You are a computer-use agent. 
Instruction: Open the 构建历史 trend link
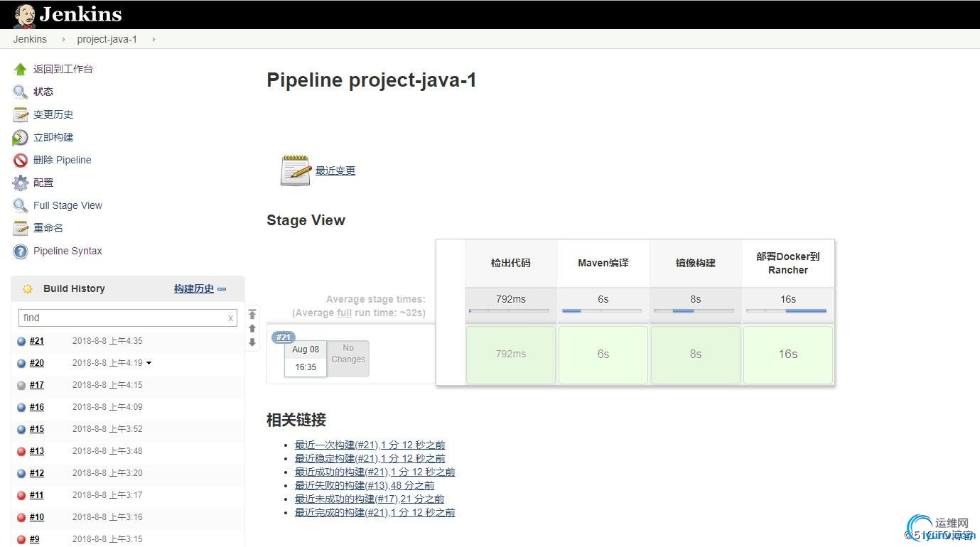[194, 288]
